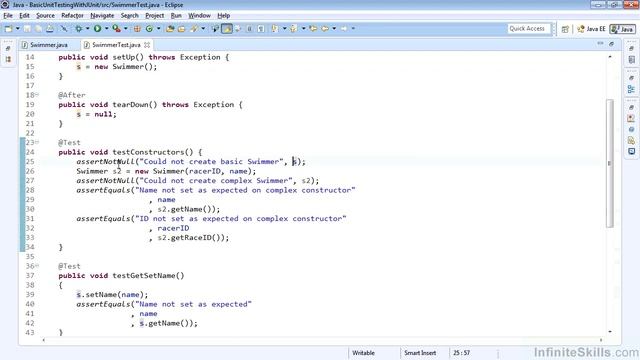This screenshot has width=640, height=360.
Task: Restore the Outline trim stack
Action: 631,78
